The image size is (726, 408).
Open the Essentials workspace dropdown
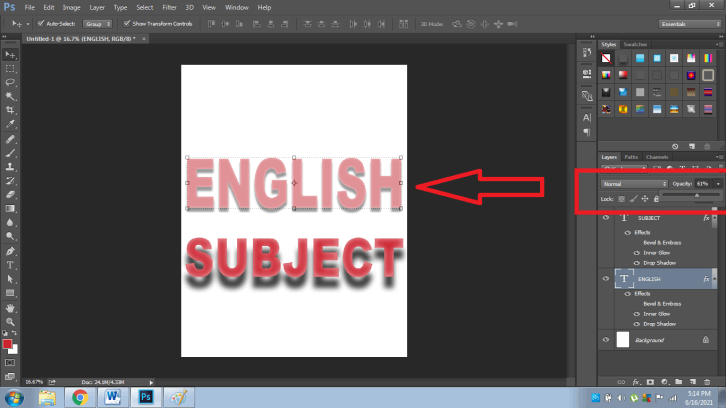pos(688,23)
